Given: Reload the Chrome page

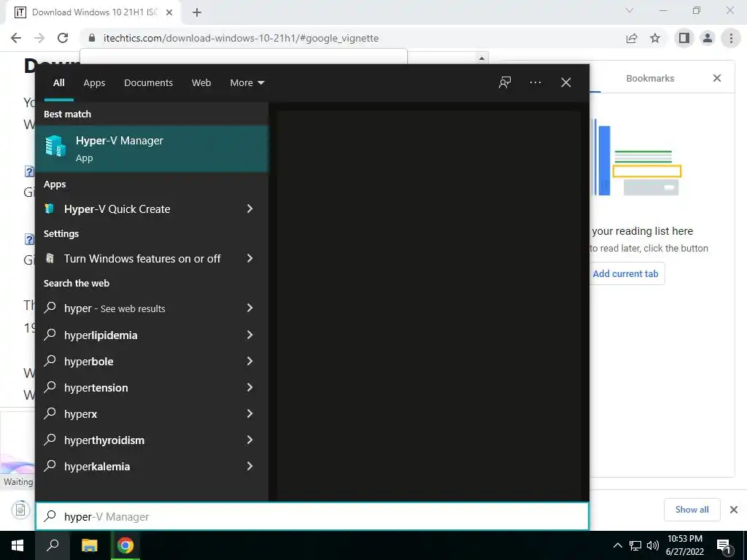Looking at the screenshot, I should (x=63, y=38).
